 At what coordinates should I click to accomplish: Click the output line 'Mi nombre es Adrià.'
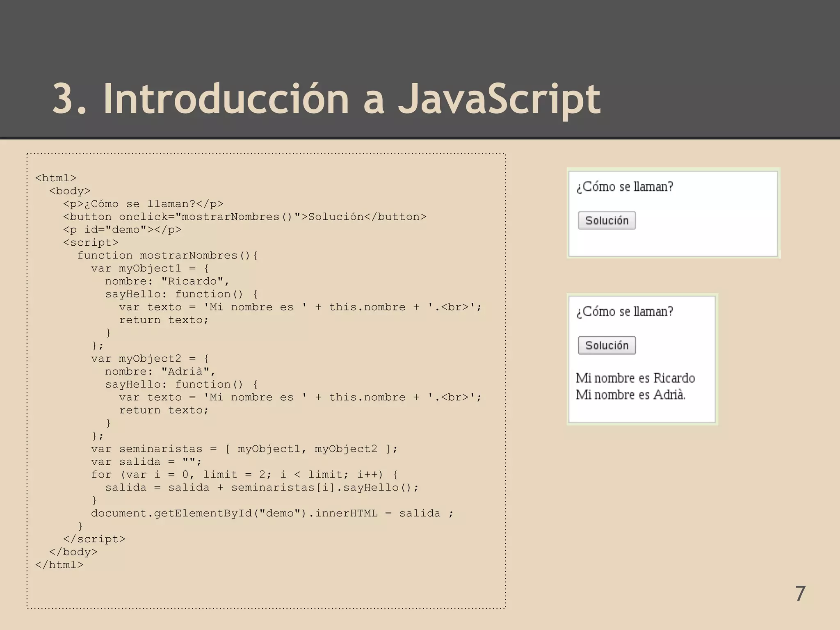pyautogui.click(x=630, y=395)
